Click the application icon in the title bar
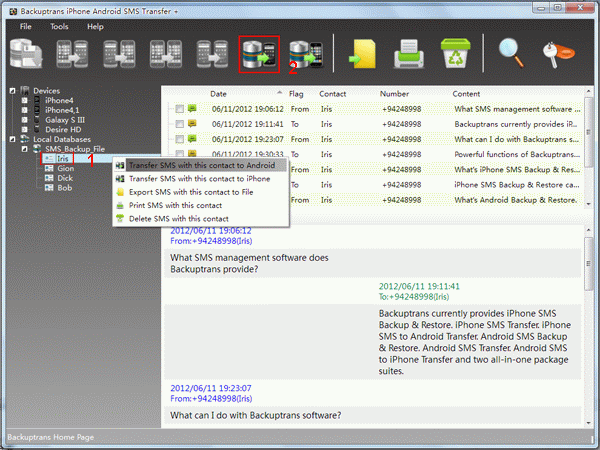600x450 pixels. [13, 11]
